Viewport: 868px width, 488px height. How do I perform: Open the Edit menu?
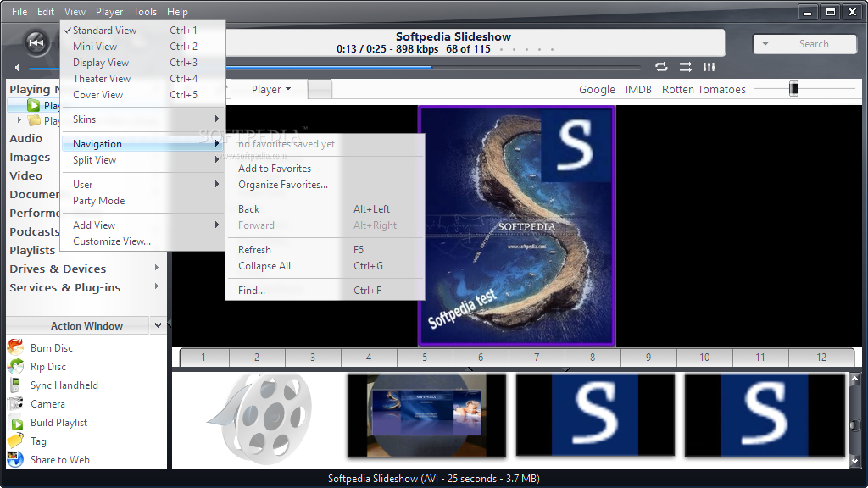coord(46,11)
